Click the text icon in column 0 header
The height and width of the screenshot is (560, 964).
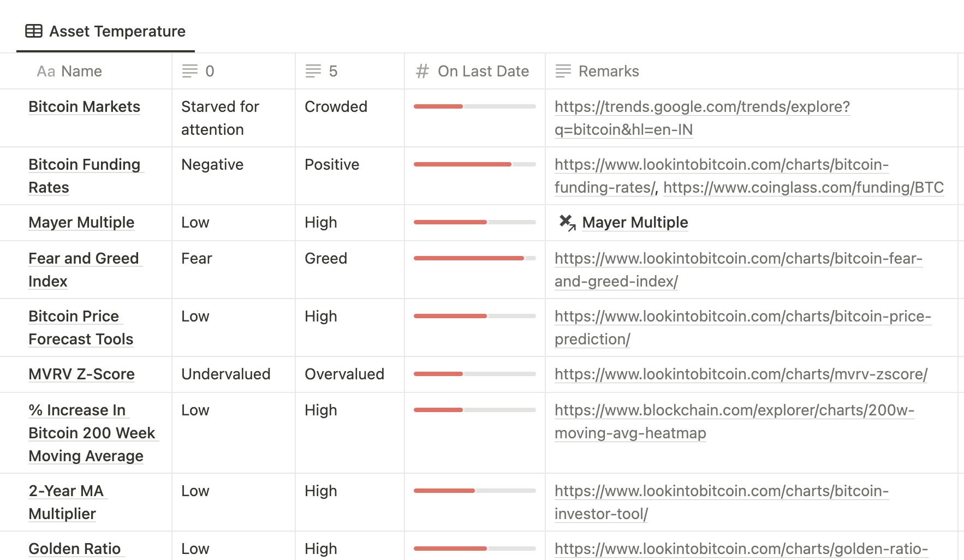pyautogui.click(x=190, y=72)
